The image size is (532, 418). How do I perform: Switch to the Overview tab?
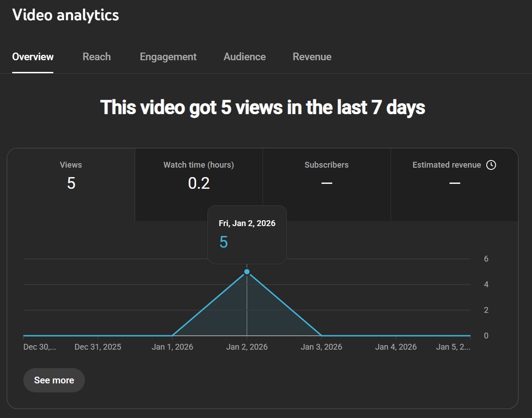tap(33, 57)
